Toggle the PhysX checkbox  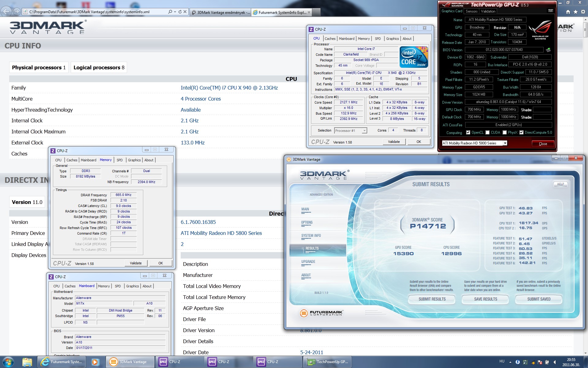click(x=504, y=132)
